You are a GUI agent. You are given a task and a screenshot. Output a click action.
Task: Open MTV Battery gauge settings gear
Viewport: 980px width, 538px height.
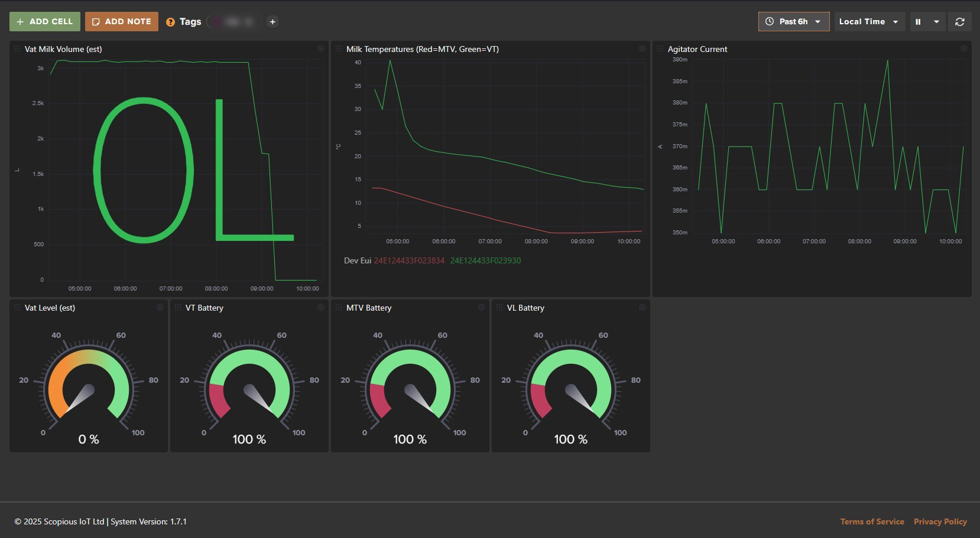(x=481, y=308)
